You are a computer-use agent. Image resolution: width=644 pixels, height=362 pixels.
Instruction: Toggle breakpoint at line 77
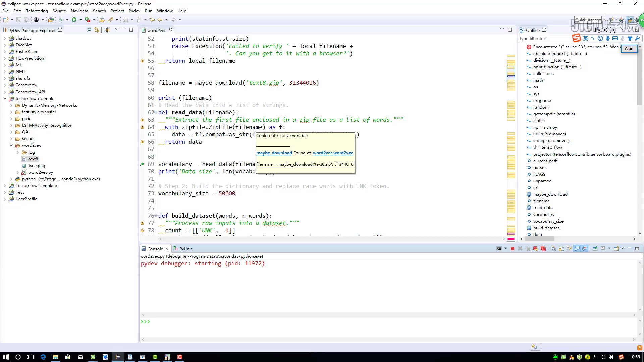[143, 223]
